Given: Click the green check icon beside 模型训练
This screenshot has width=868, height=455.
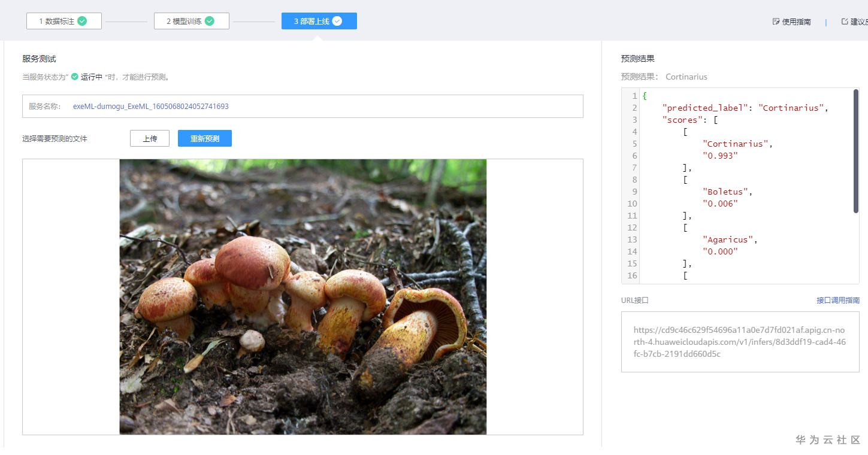Looking at the screenshot, I should (x=210, y=21).
